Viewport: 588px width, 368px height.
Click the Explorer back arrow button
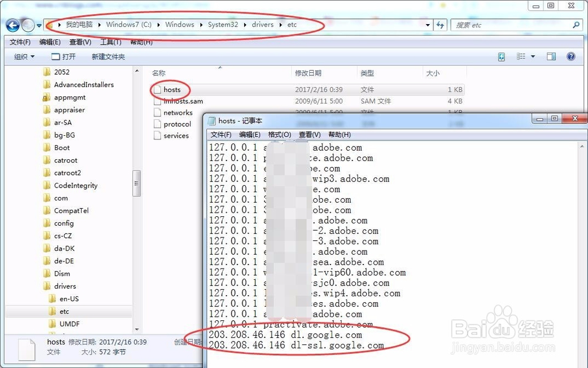[x=13, y=25]
